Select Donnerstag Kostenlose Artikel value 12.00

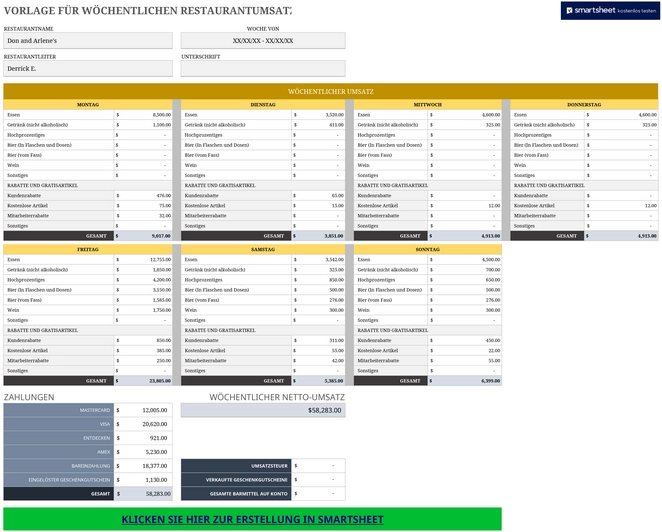pyautogui.click(x=621, y=206)
